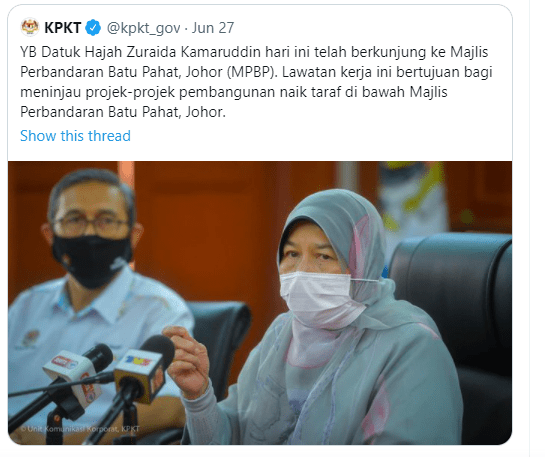The image size is (545, 457).
Task: Click the tweet's last line Perbandaran Batu Pahat, Johor.
Action: tap(123, 112)
